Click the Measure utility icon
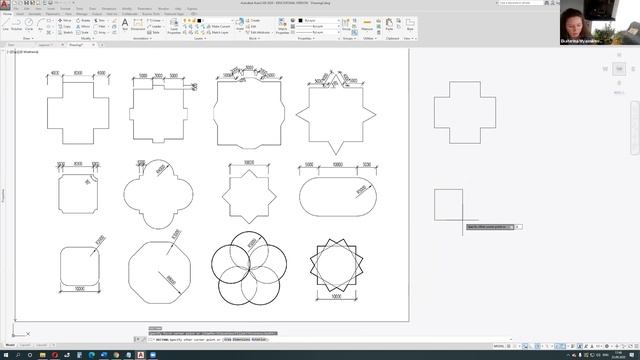 pyautogui.click(x=367, y=24)
